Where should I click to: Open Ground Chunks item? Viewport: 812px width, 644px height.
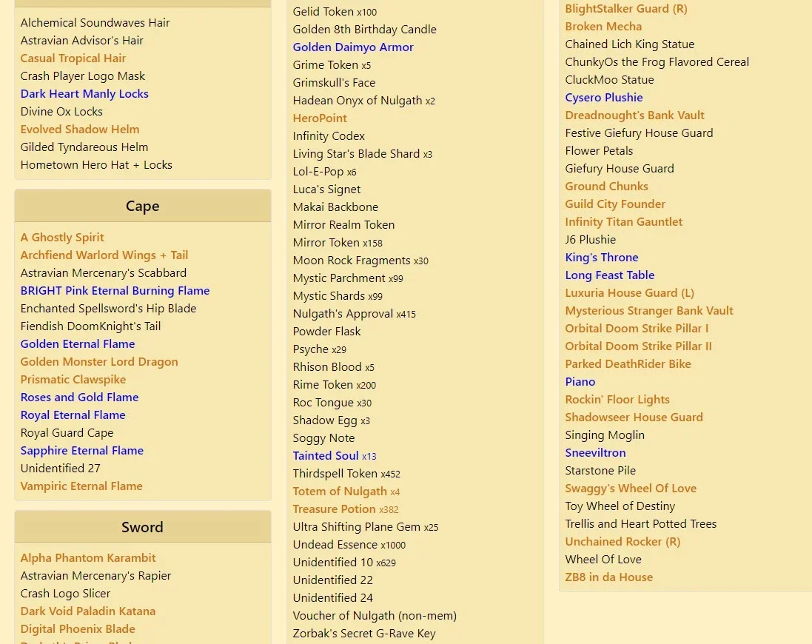(x=606, y=187)
